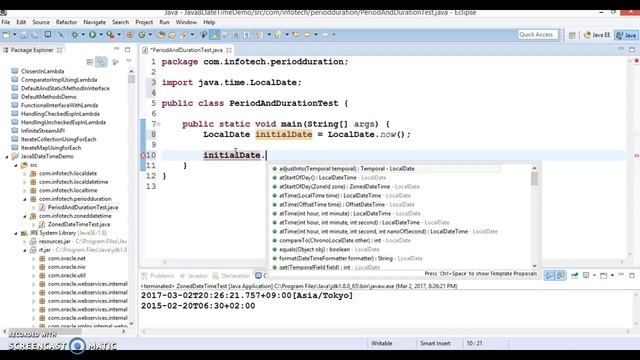Minimize the Package Explorer panel
Image resolution: width=640 pixels, height=360 pixels.
coord(116,49)
